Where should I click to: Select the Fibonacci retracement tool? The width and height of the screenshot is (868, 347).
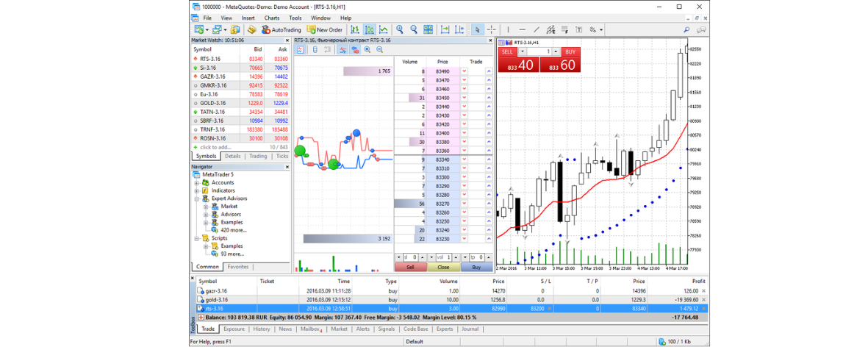pyautogui.click(x=564, y=30)
